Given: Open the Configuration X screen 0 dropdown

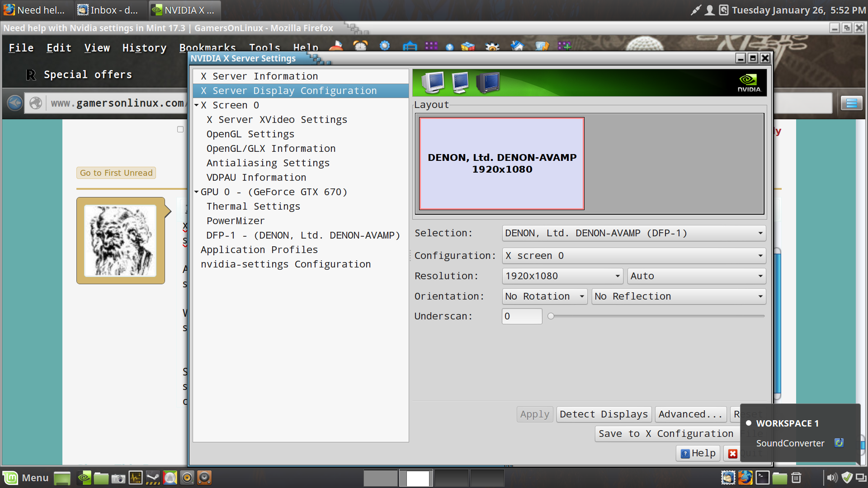Looking at the screenshot, I should tap(634, 256).
